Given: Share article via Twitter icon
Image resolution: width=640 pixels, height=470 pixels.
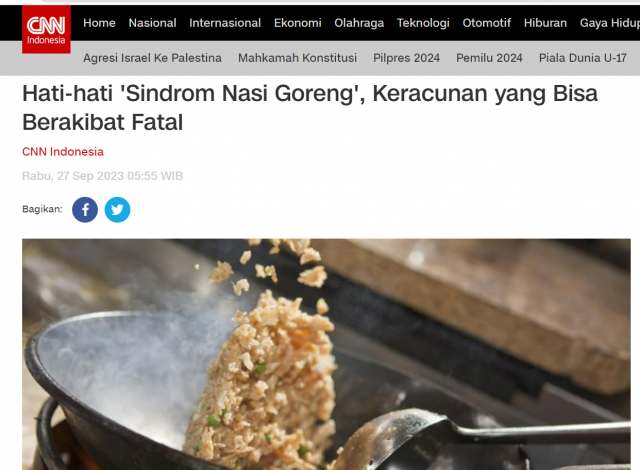Looking at the screenshot, I should (118, 210).
